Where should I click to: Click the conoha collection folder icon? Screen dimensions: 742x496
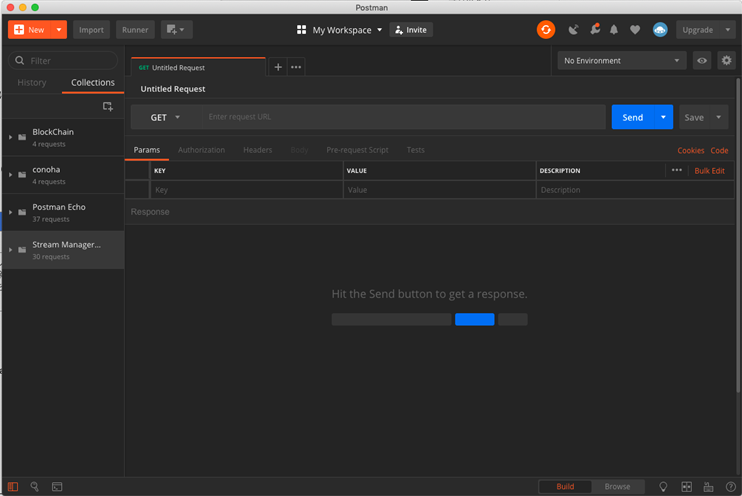tap(22, 175)
